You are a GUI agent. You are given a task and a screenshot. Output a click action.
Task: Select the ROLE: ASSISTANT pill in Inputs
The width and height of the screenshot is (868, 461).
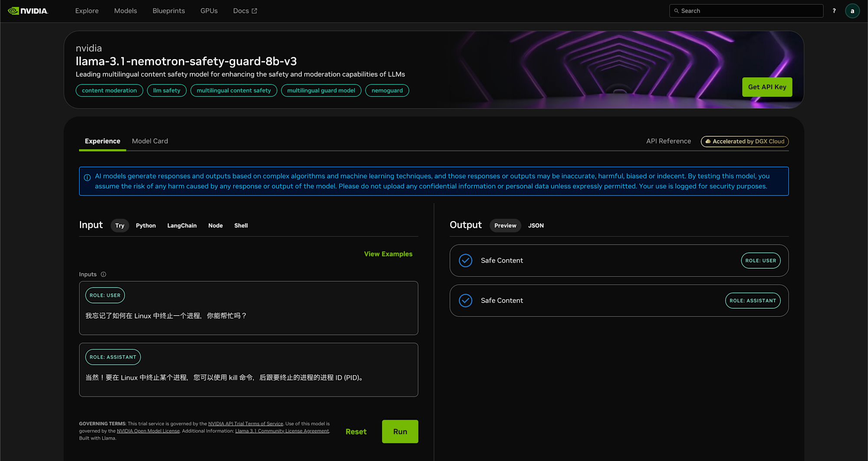112,357
